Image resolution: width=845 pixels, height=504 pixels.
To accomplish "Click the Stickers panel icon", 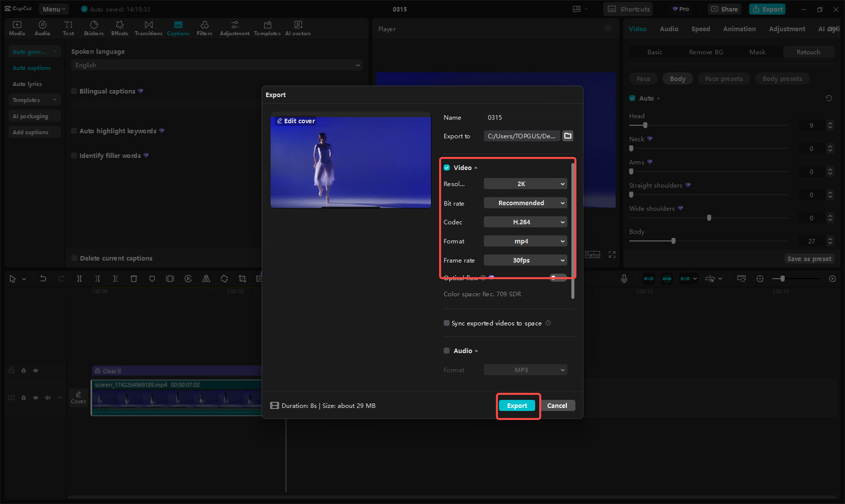I will [x=94, y=28].
